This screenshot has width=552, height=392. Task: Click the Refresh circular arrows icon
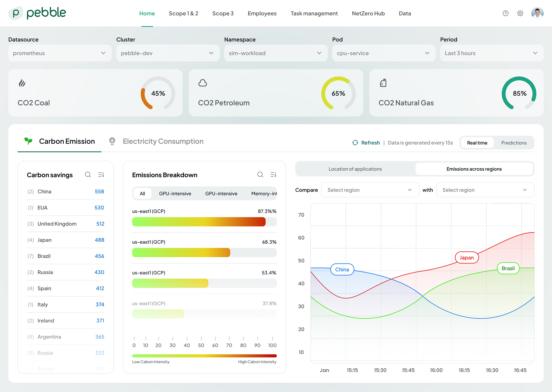tap(355, 143)
